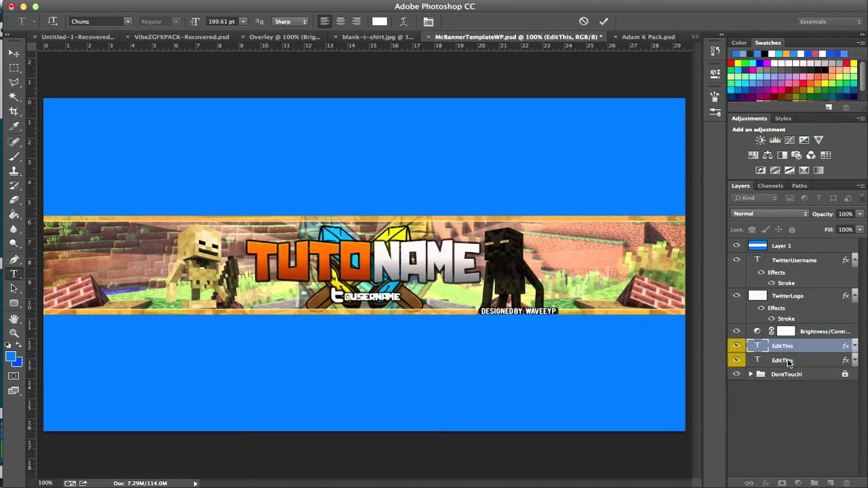Select the Crop tool

pyautogui.click(x=14, y=111)
